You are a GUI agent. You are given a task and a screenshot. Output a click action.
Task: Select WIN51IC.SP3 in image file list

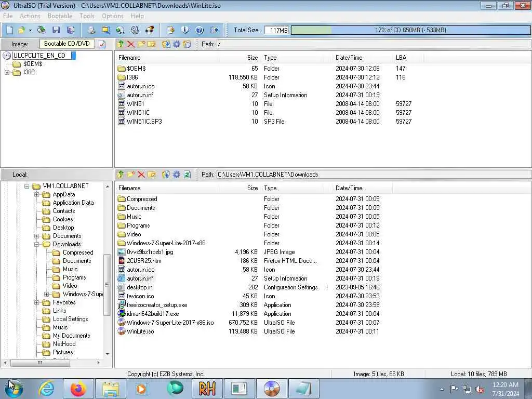(x=144, y=122)
